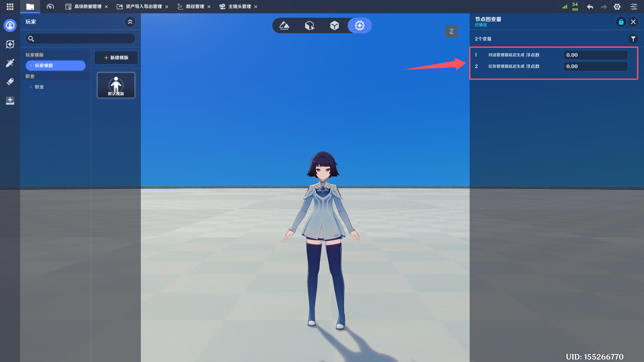Toggle the player icon in left sidebar
This screenshot has height=362, width=644.
10,25
